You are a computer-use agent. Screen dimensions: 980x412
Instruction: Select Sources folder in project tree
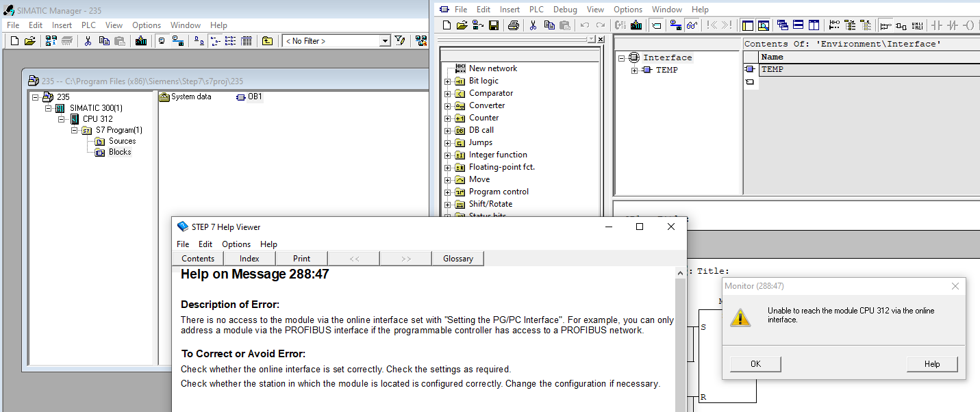coord(123,141)
